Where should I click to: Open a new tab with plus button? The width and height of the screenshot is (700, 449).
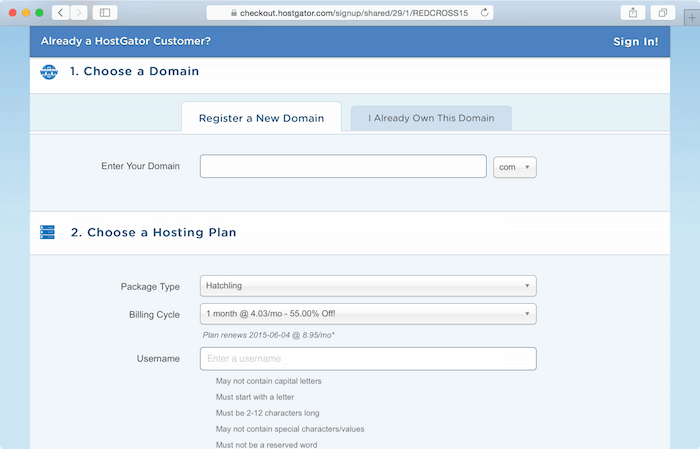pyautogui.click(x=692, y=18)
